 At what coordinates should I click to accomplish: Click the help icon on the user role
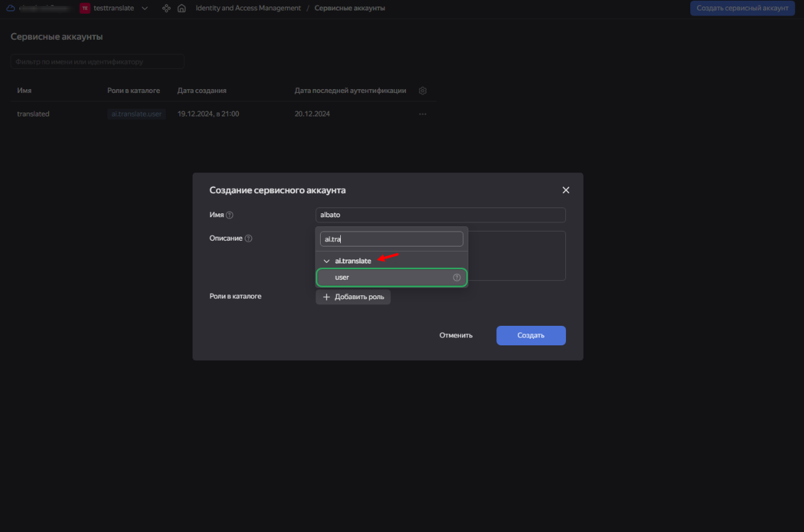pos(457,278)
